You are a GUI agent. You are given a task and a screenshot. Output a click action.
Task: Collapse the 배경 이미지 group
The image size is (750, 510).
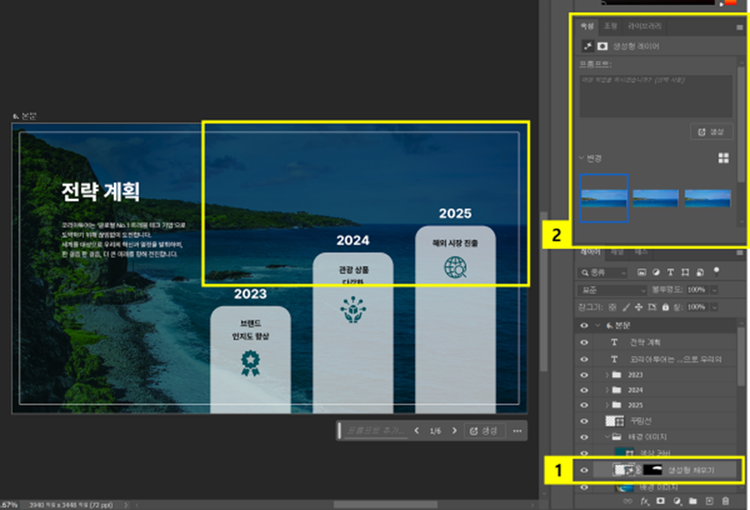click(x=607, y=437)
